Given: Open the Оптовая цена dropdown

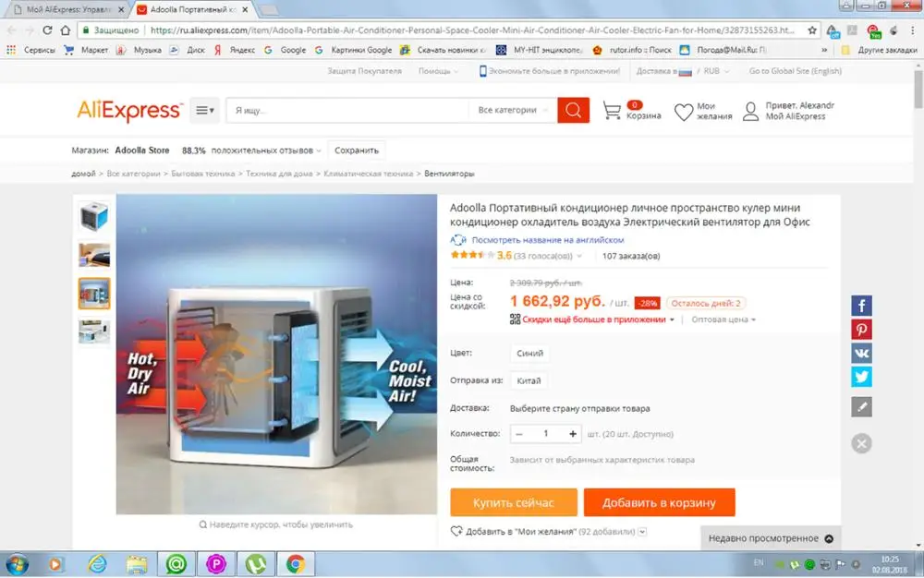Looking at the screenshot, I should [x=723, y=319].
